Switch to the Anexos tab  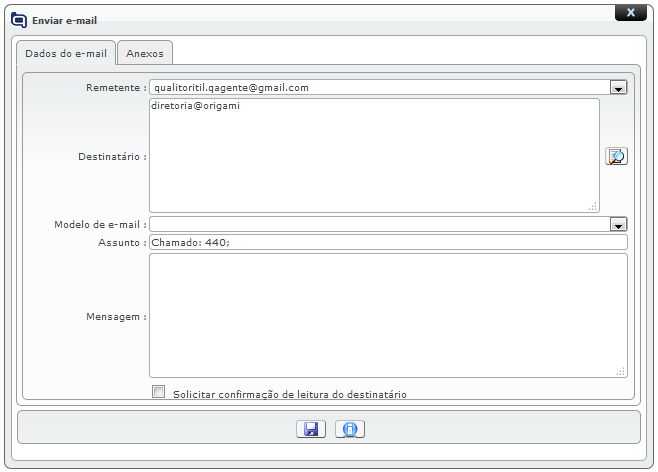coord(145,53)
